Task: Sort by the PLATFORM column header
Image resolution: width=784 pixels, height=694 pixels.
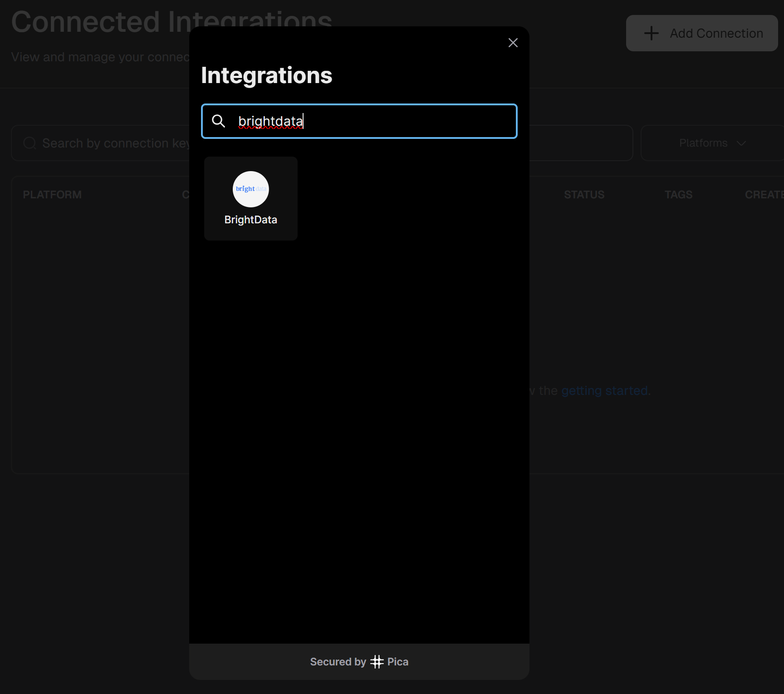Action: [x=52, y=194]
